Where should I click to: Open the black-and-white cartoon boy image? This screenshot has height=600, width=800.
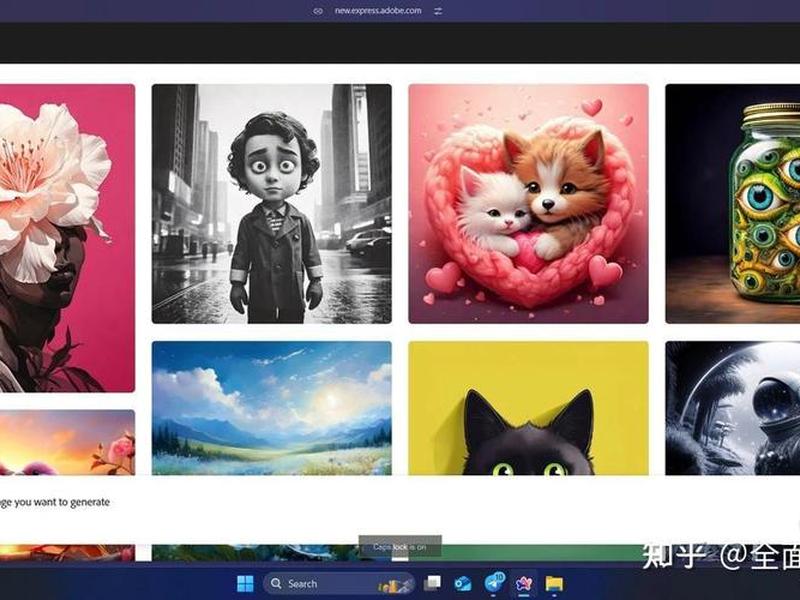click(272, 204)
